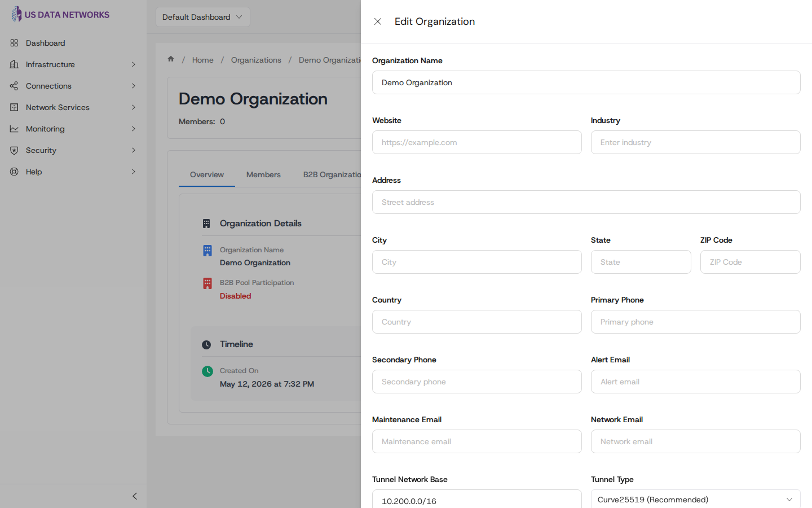The height and width of the screenshot is (508, 812).
Task: Switch to the Overview tab
Action: pos(207,174)
